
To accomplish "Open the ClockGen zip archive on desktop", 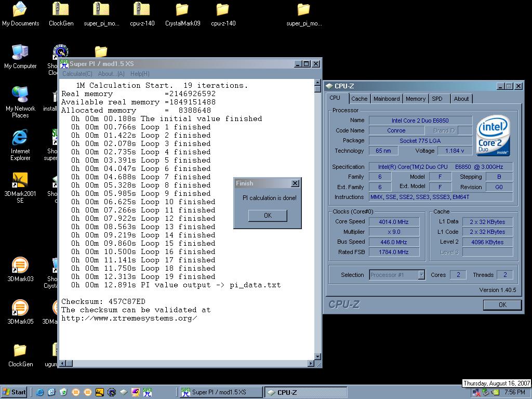I will (x=61, y=14).
